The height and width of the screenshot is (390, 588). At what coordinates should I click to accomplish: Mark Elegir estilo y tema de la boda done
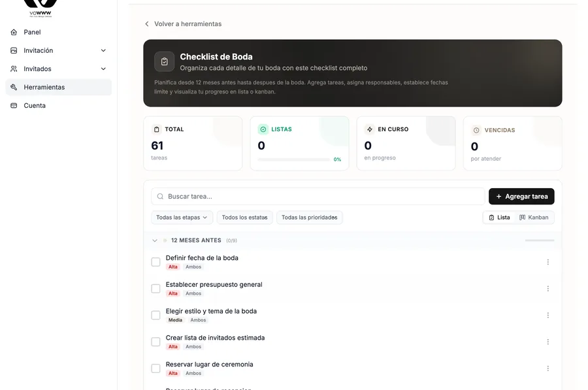pyautogui.click(x=155, y=316)
